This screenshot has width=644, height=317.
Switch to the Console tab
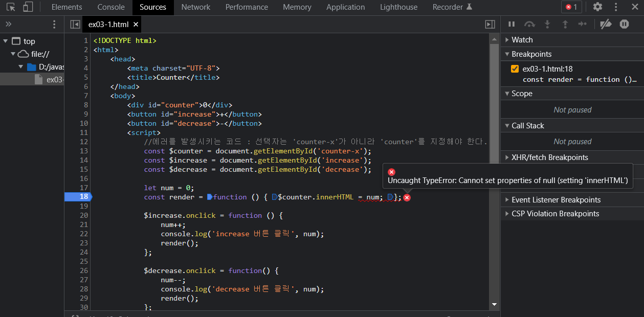pyautogui.click(x=111, y=7)
